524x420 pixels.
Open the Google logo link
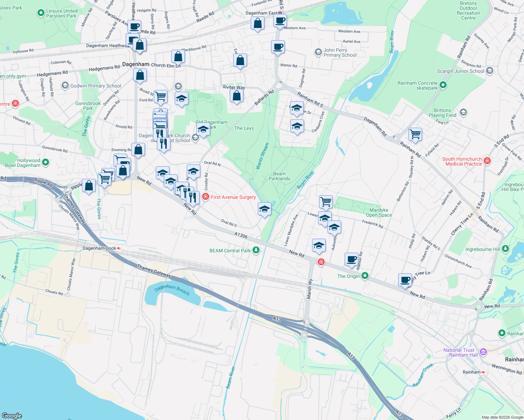pos(12,415)
